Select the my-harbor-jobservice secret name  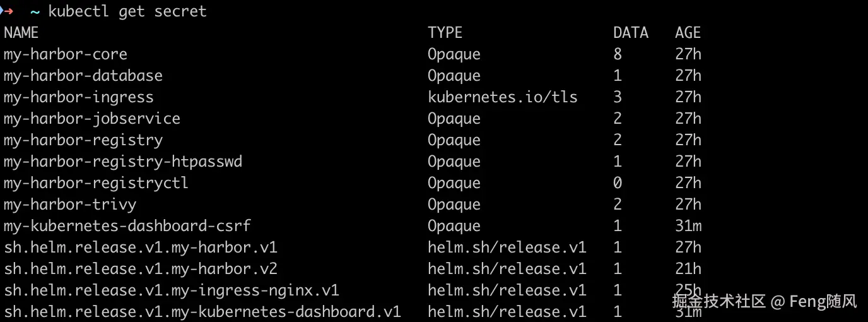point(92,119)
